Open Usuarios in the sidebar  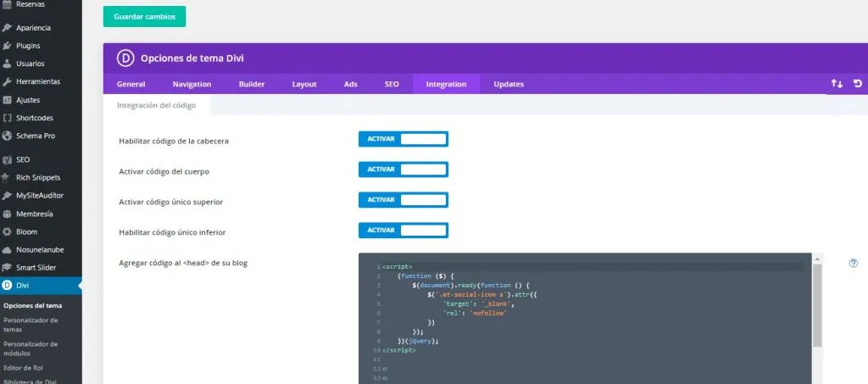(30, 64)
